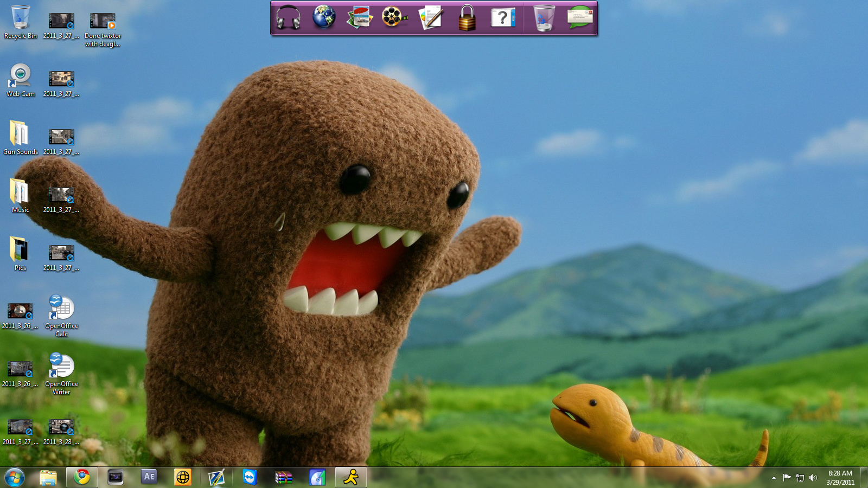The height and width of the screenshot is (488, 868).
Task: Select the OpenOffice Writer shortcut
Action: pyautogui.click(x=61, y=374)
